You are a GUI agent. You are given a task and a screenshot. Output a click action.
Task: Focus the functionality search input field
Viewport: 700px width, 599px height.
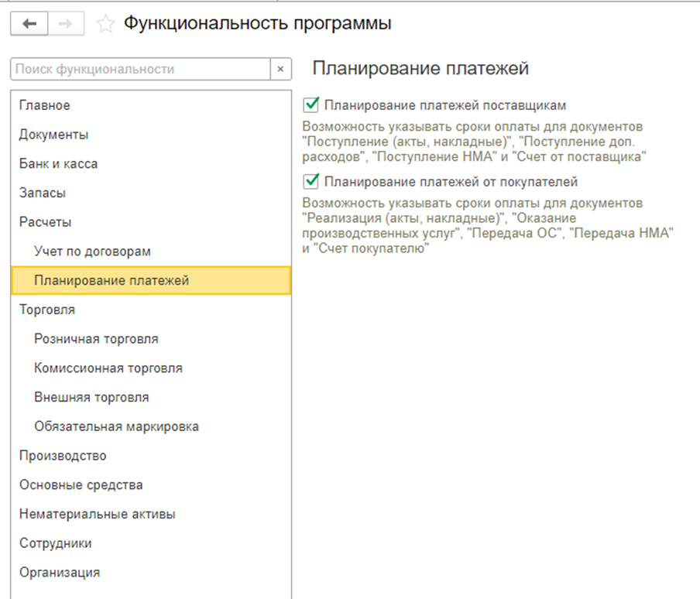point(140,69)
